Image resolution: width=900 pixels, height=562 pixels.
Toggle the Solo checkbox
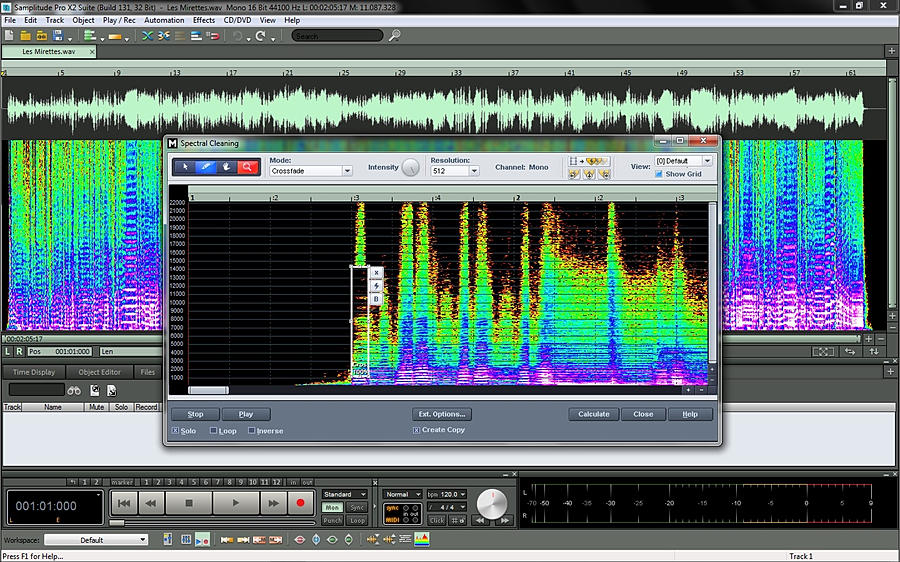175,431
